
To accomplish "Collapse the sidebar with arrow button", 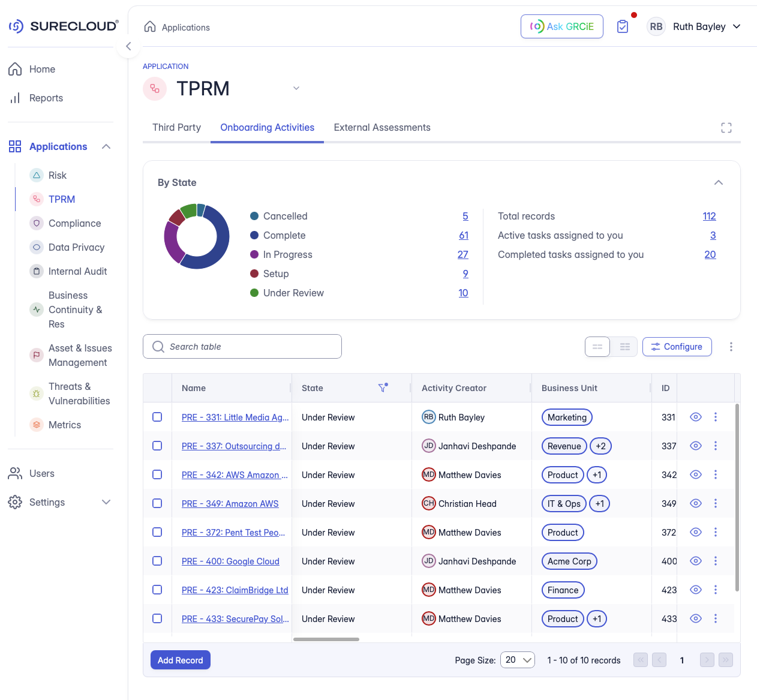I will pyautogui.click(x=128, y=46).
